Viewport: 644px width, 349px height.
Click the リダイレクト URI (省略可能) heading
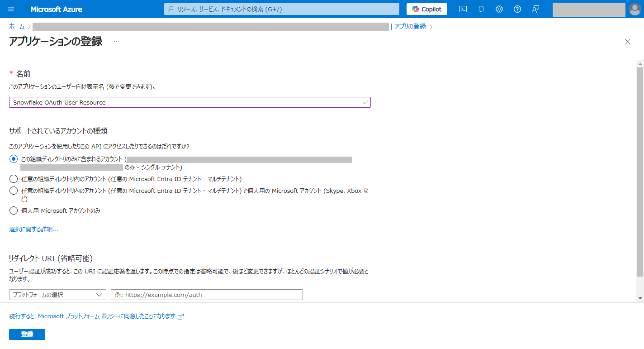pyautogui.click(x=51, y=258)
